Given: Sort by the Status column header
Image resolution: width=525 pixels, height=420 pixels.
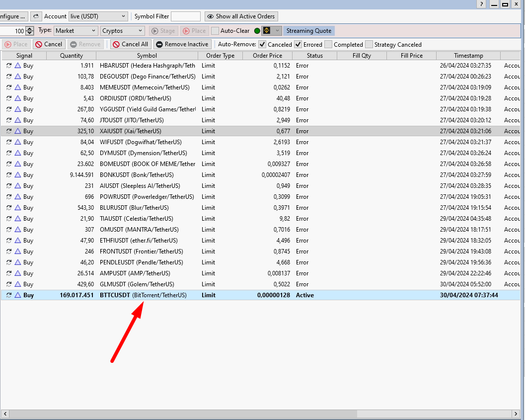Looking at the screenshot, I should pos(315,56).
